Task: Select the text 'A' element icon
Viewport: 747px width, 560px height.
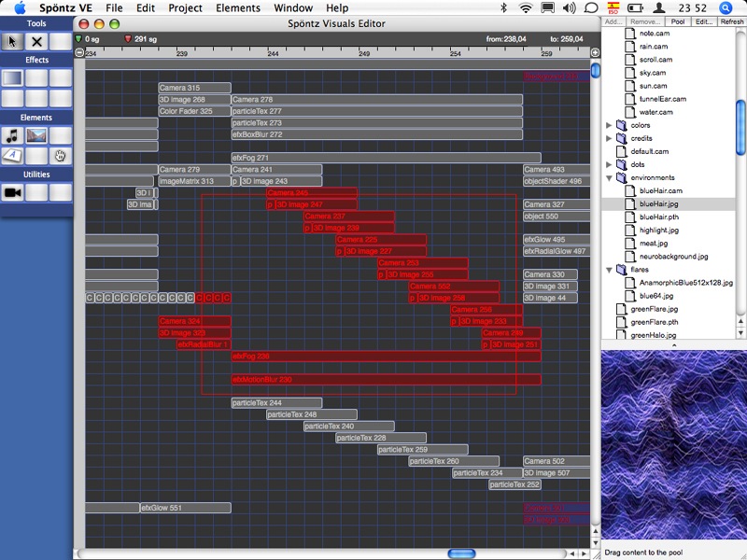Action: 12,155
